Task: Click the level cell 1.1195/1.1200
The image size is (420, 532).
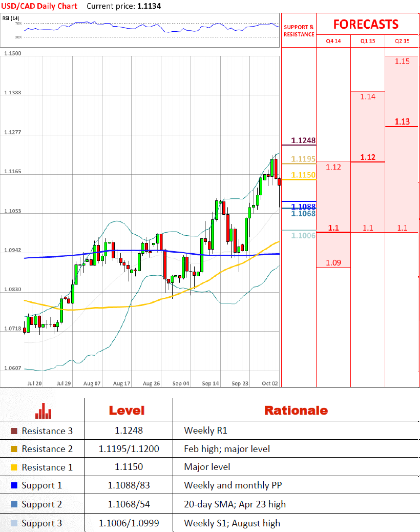Action: coord(129,449)
